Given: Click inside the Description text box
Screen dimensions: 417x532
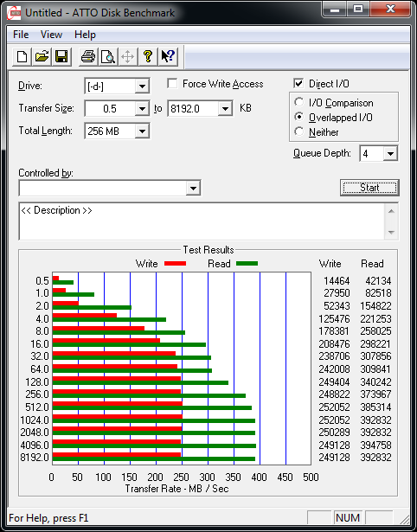Looking at the screenshot, I should [202, 221].
